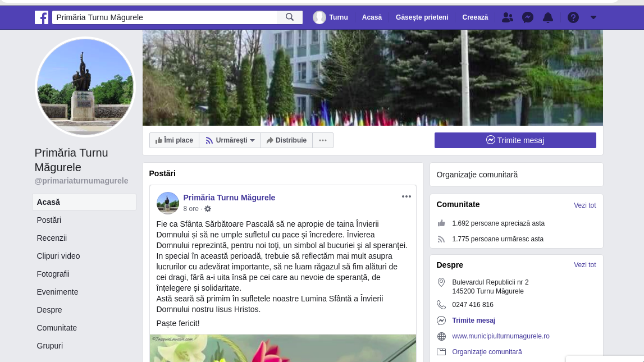The image size is (644, 362).
Task: Click the Paște fericit! post text
Action: pos(178,323)
